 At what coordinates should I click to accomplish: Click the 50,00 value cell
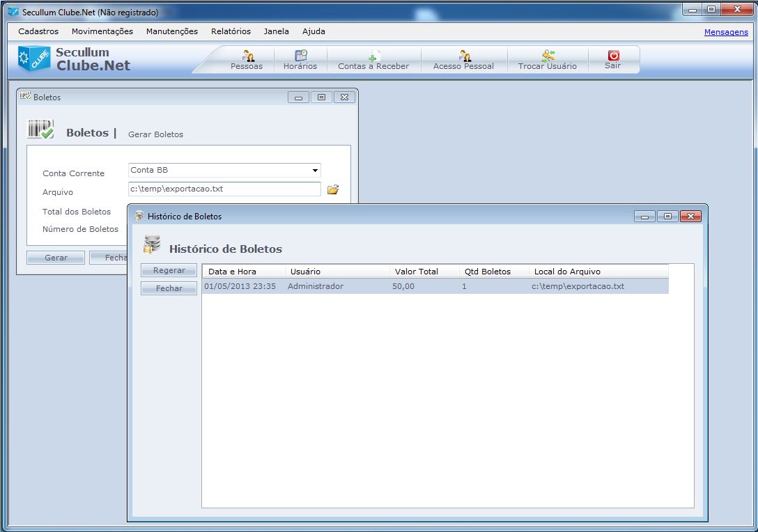(403, 286)
